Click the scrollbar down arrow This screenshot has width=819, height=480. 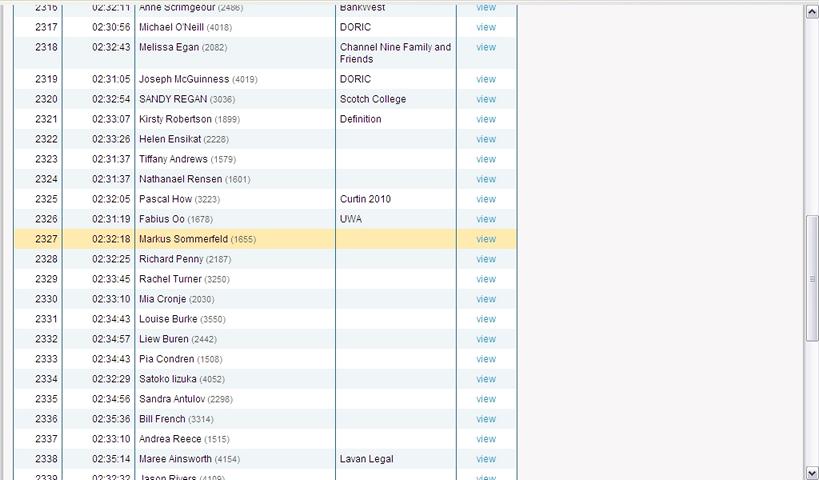(x=811, y=471)
